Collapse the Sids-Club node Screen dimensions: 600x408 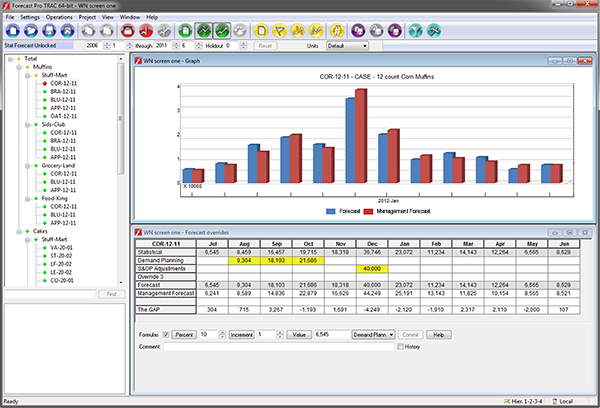click(27, 125)
